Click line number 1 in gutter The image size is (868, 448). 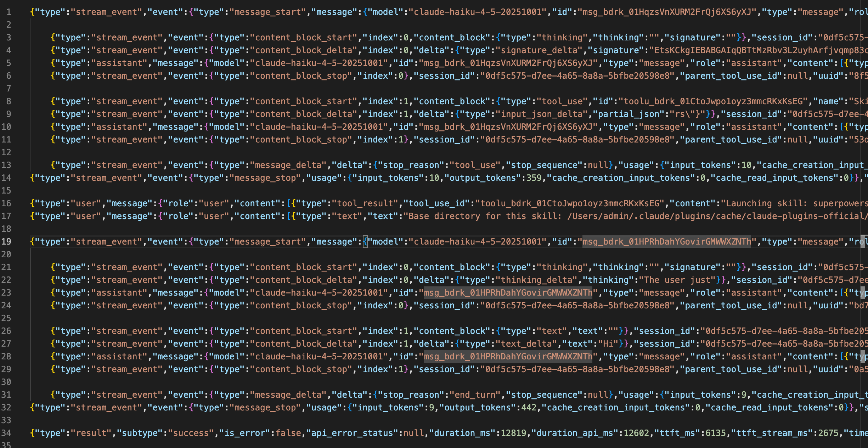(9, 12)
